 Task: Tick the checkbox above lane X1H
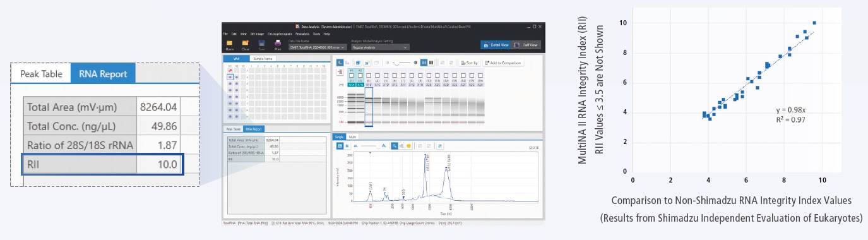click(420, 76)
